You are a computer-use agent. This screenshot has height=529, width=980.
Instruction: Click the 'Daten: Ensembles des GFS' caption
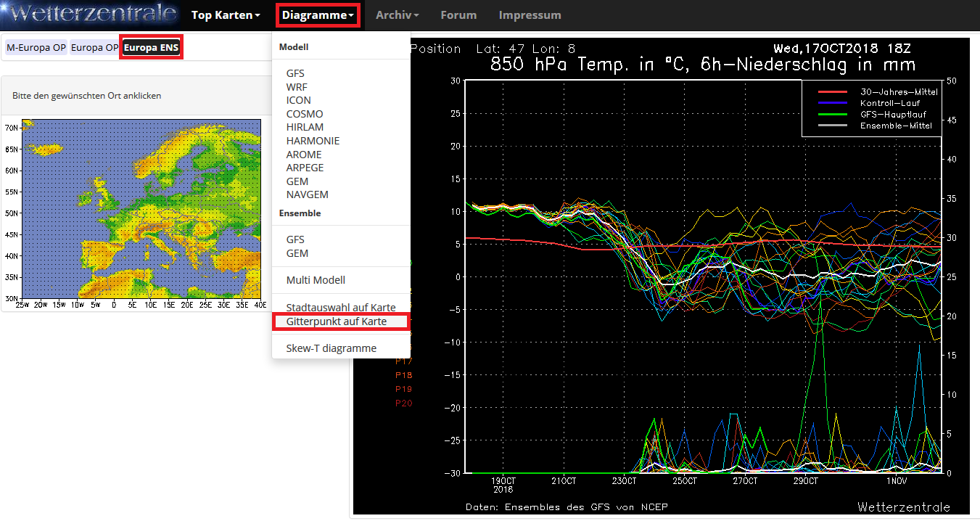pyautogui.click(x=567, y=507)
